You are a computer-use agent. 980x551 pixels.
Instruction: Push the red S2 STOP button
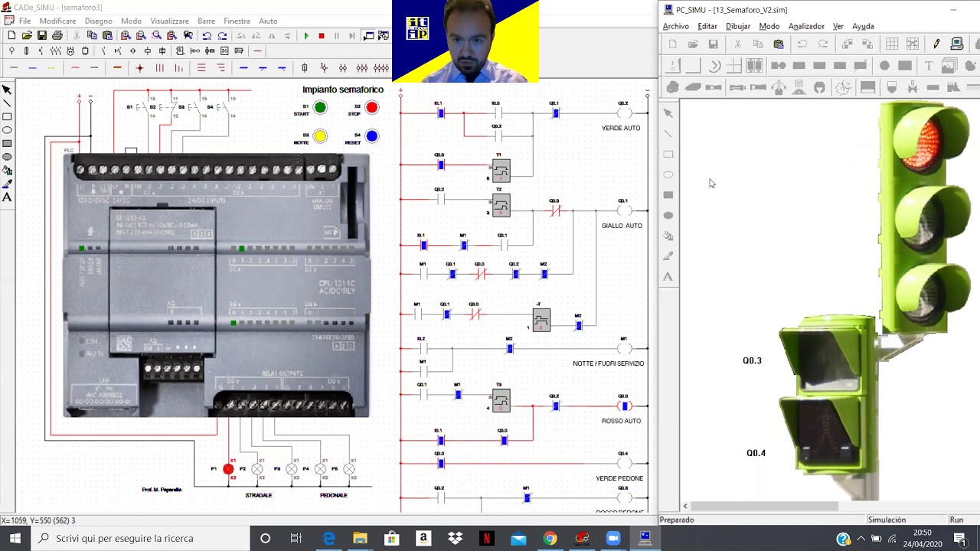click(x=372, y=108)
